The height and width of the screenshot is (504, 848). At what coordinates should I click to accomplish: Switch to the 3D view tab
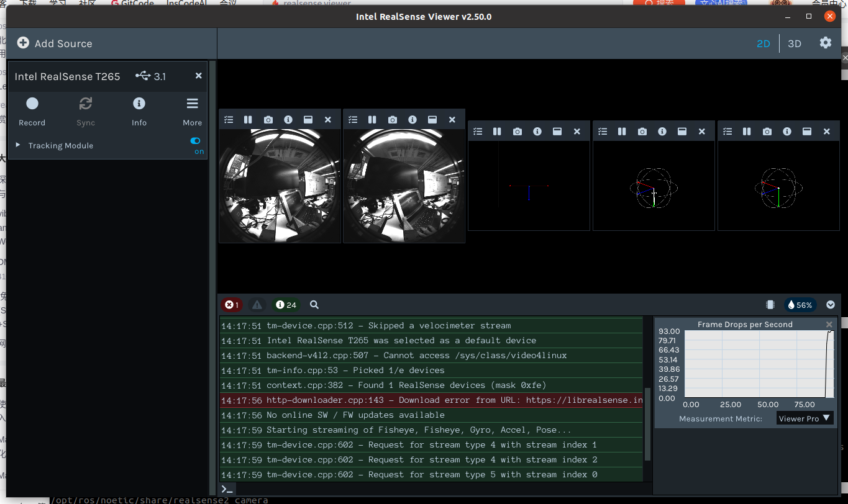point(795,43)
